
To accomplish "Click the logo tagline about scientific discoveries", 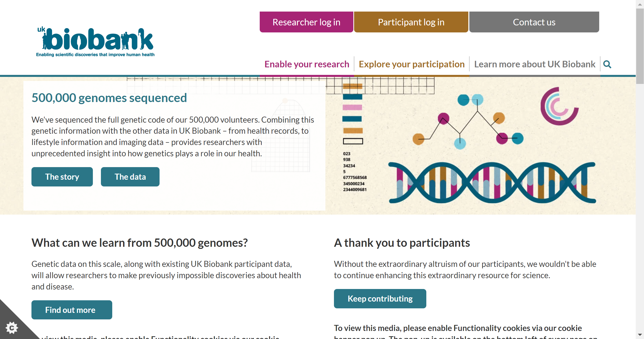I will [x=95, y=55].
